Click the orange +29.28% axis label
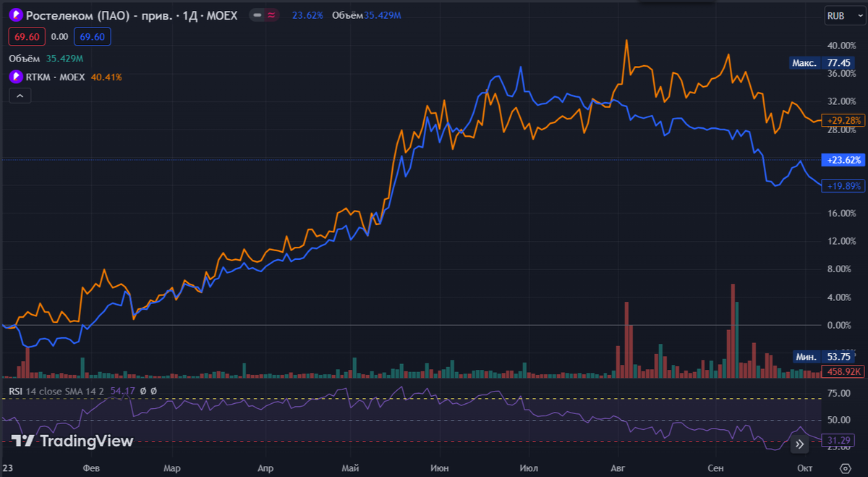 coord(845,121)
